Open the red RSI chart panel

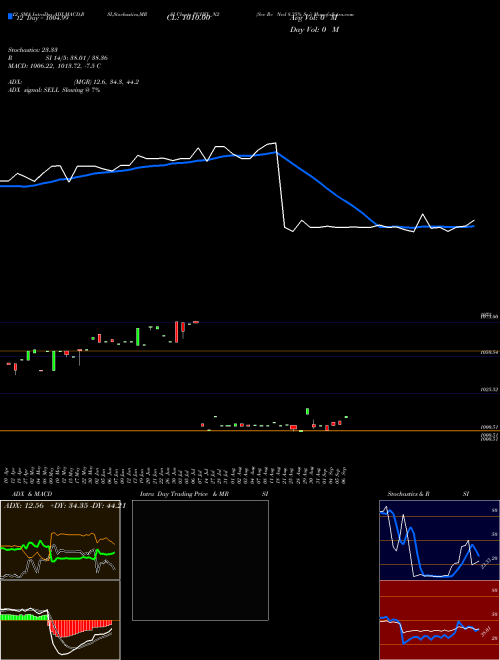439,620
